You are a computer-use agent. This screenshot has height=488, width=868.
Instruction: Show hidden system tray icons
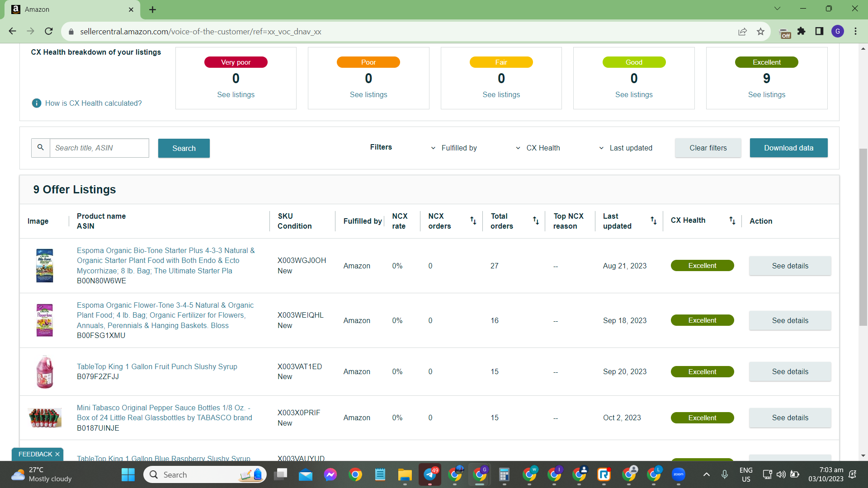707,474
